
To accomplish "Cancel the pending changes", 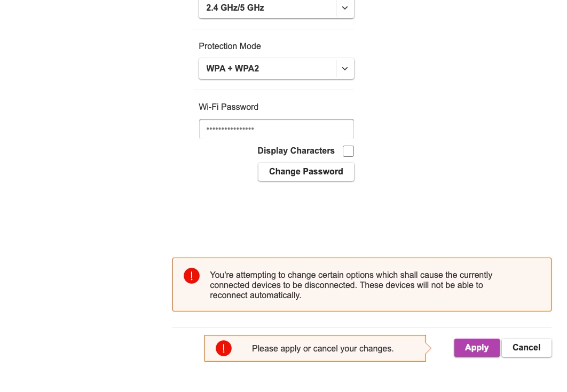I will pyautogui.click(x=526, y=348).
